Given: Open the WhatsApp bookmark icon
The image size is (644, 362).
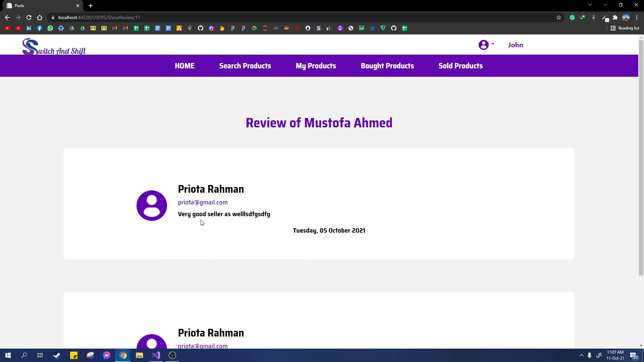Looking at the screenshot, I should tap(50, 28).
